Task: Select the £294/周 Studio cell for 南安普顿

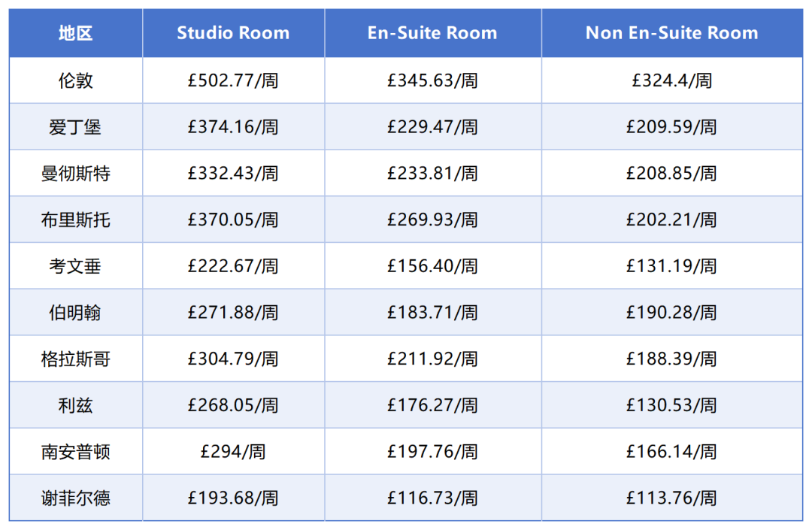Action: [x=233, y=452]
